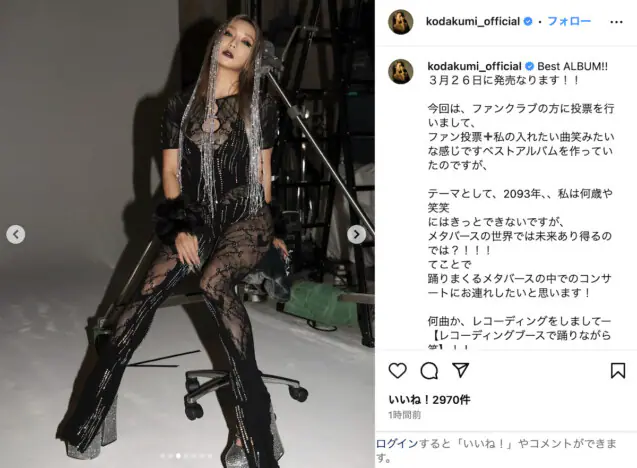Image resolution: width=637 pixels, height=468 pixels.
Task: Save the post with the bookmark icon
Action: [x=618, y=370]
